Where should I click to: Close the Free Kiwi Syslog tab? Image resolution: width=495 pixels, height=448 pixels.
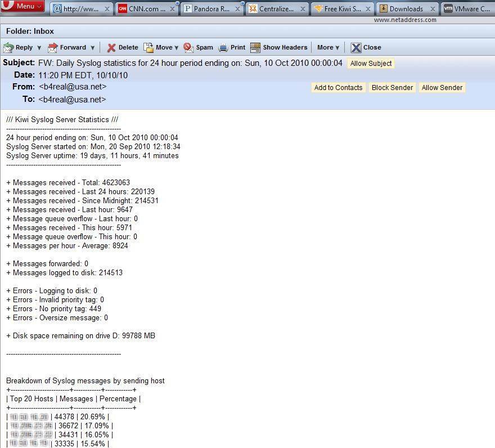(369, 9)
